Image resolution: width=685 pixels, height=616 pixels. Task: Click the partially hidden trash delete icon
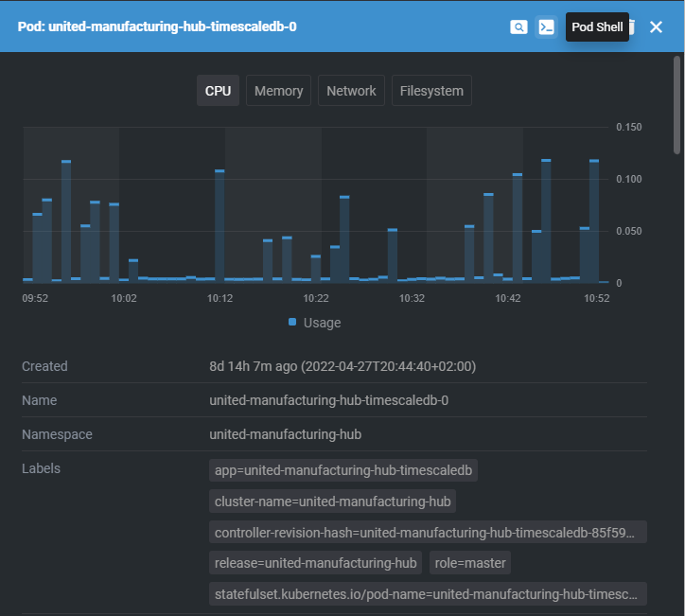coord(632,26)
